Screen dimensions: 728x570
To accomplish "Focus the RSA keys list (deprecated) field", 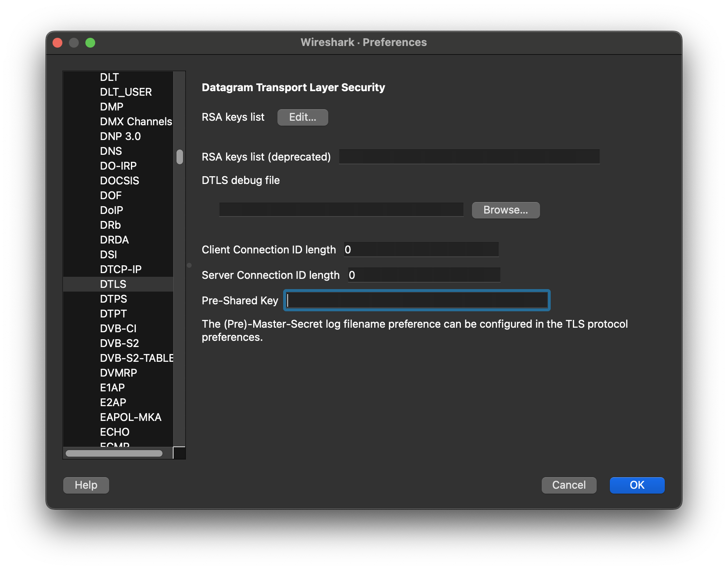I will point(469,157).
